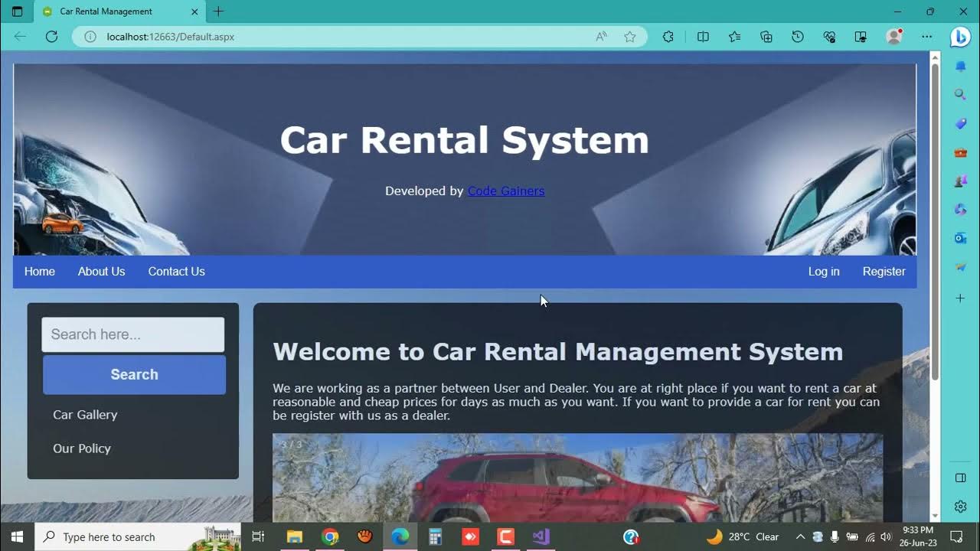Open Tab actions menu button
Screen dimensions: 980x551
(17, 11)
